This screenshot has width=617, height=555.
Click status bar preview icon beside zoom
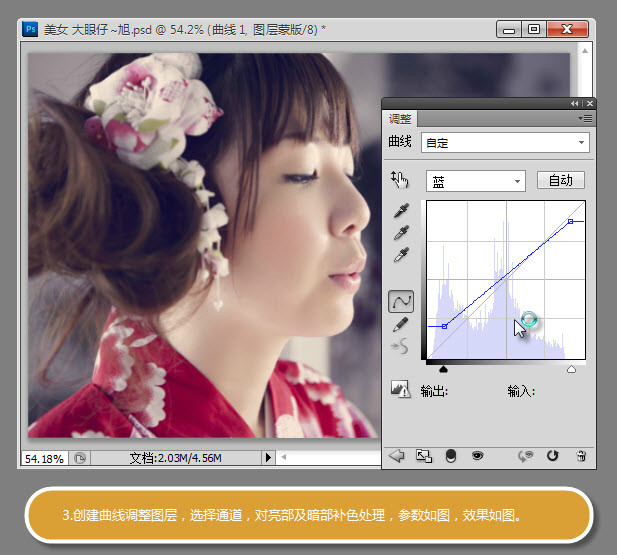click(x=80, y=458)
